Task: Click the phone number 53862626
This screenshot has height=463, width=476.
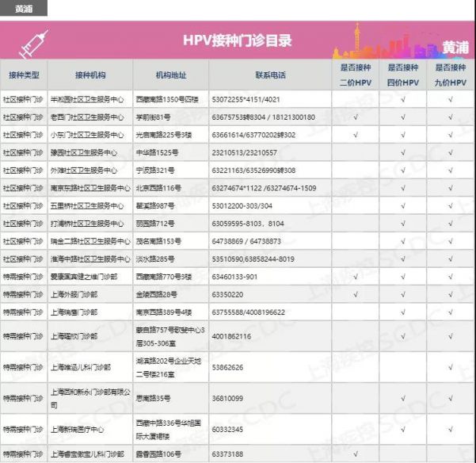Action: (x=227, y=367)
